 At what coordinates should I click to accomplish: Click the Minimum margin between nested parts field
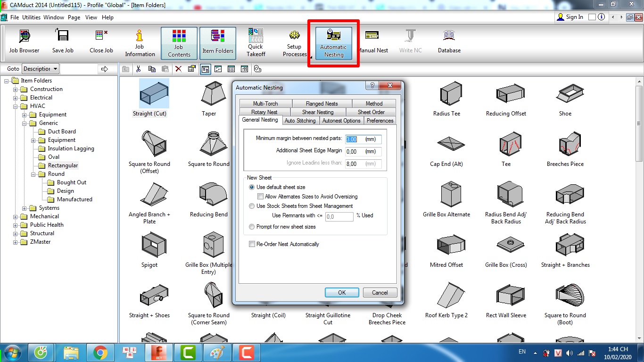(363, 139)
